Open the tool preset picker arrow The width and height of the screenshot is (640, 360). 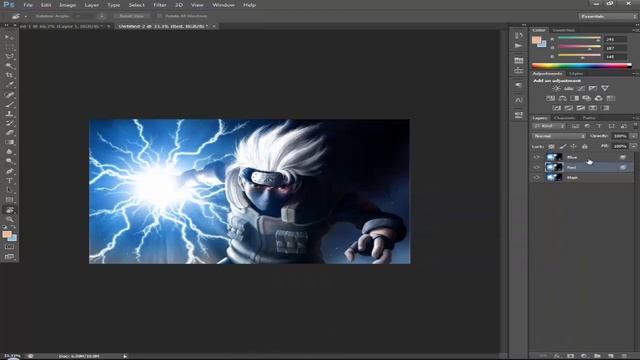[25, 16]
